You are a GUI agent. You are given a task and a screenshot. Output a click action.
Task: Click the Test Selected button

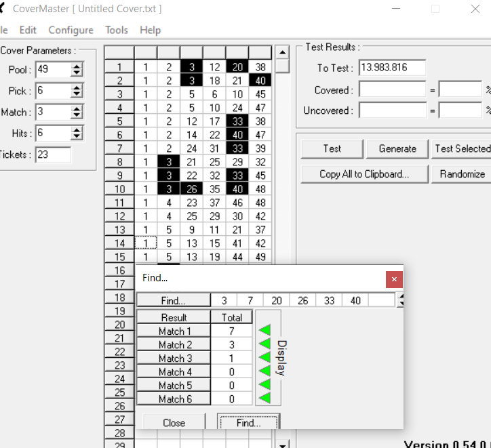click(462, 149)
